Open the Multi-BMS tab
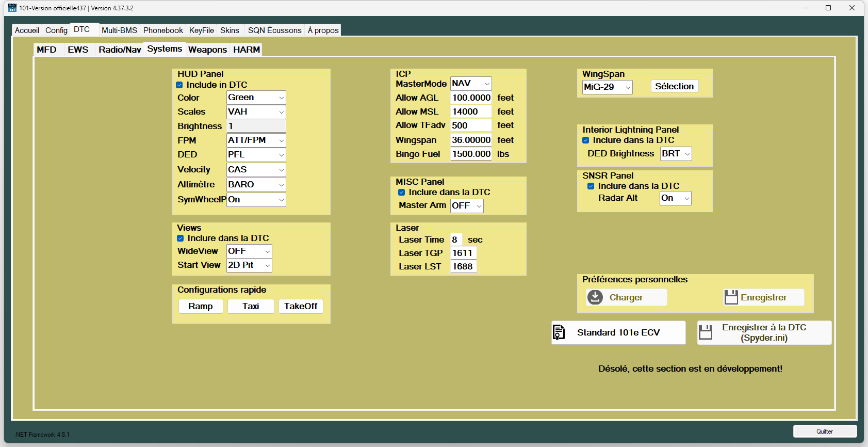 [119, 30]
